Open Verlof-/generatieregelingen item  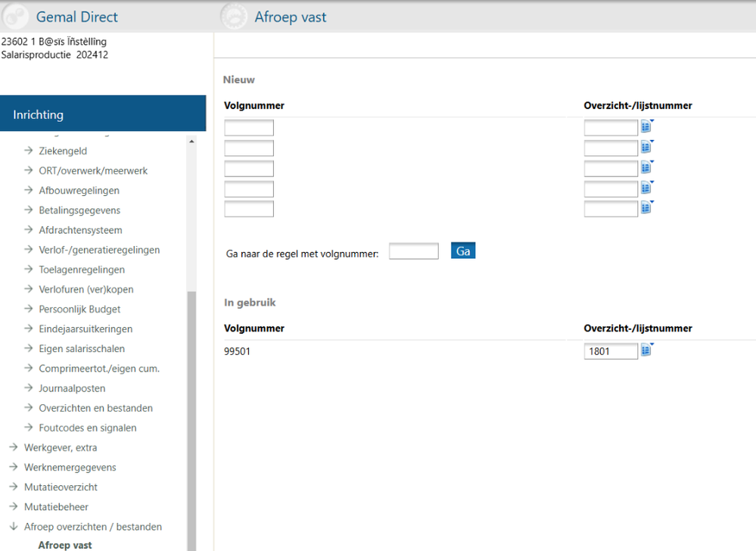point(99,250)
